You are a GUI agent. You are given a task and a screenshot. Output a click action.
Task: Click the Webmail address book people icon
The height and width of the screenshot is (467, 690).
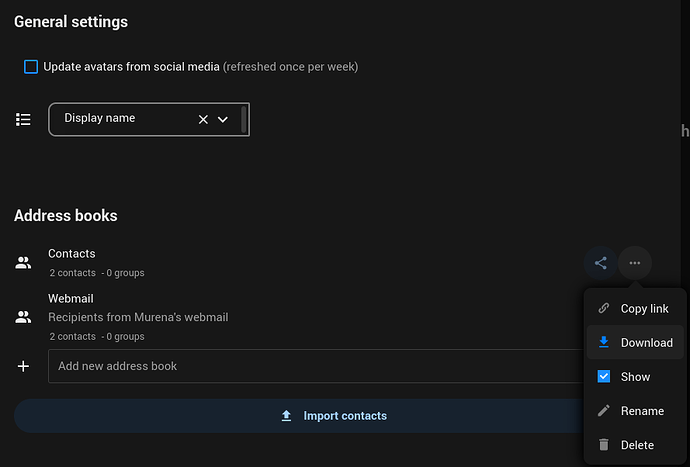pyautogui.click(x=23, y=317)
